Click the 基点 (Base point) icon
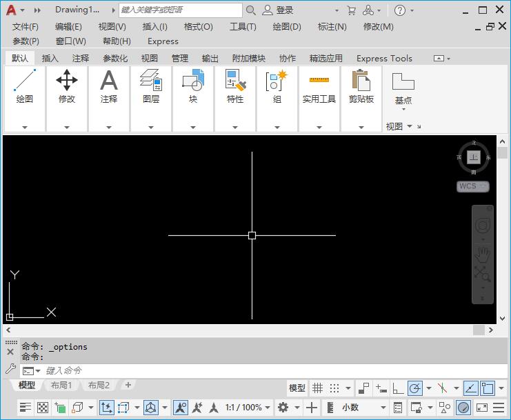The width and height of the screenshot is (511, 420). click(403, 81)
